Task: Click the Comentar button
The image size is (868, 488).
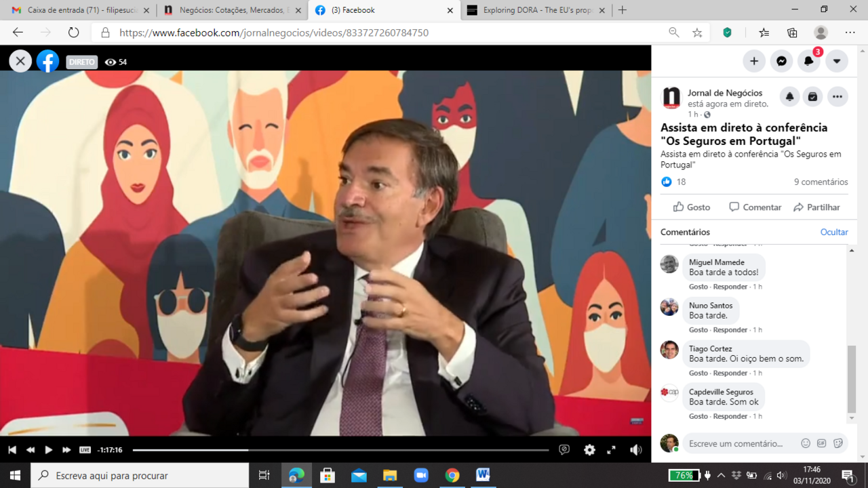Action: pos(755,207)
